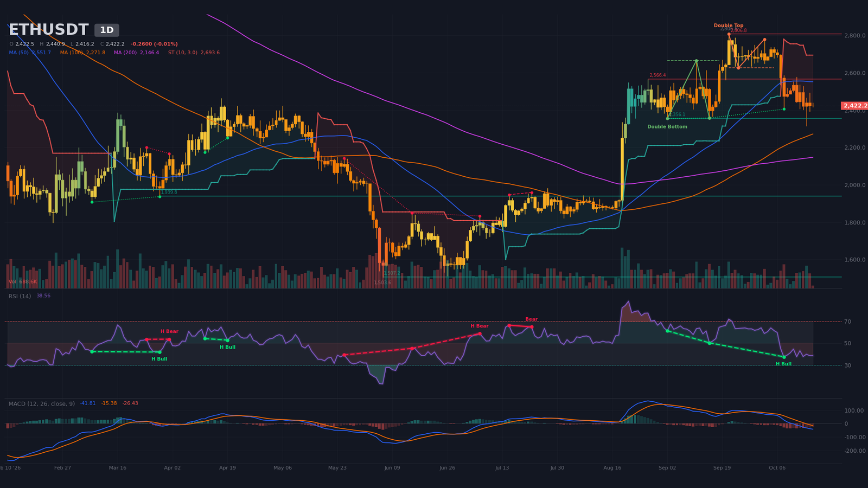Click the Double Bottom pattern label
Image resolution: width=868 pixels, height=488 pixels.
(x=667, y=127)
